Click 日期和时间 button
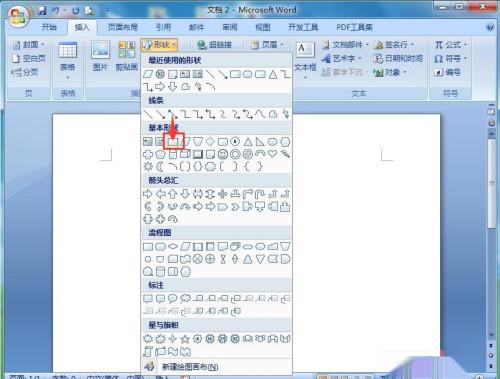This screenshot has height=379, width=500. tap(398, 59)
